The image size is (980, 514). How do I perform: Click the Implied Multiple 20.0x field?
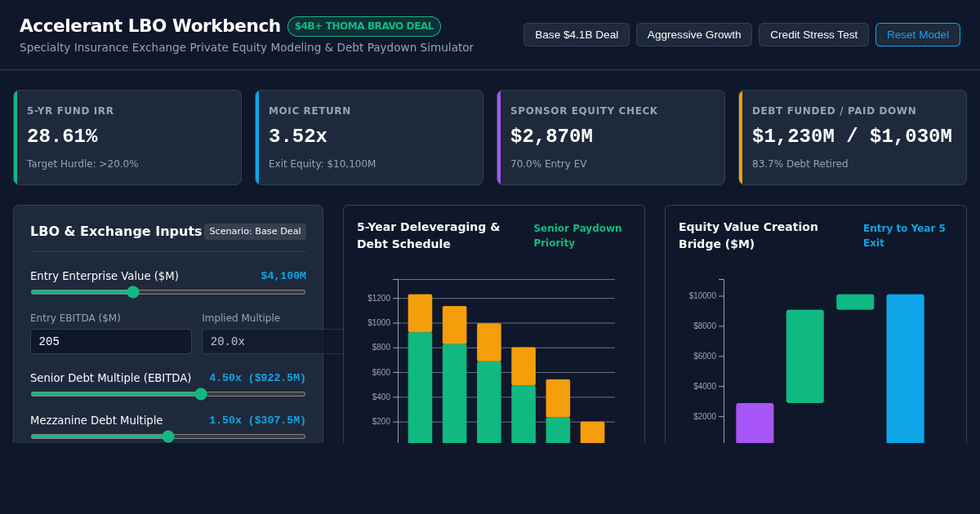(273, 342)
